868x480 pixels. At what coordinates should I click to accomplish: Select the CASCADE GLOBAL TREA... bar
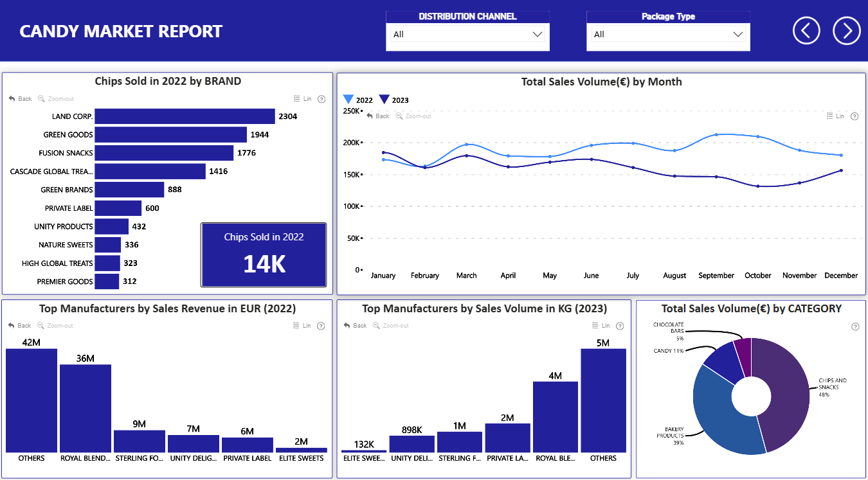[x=150, y=171]
